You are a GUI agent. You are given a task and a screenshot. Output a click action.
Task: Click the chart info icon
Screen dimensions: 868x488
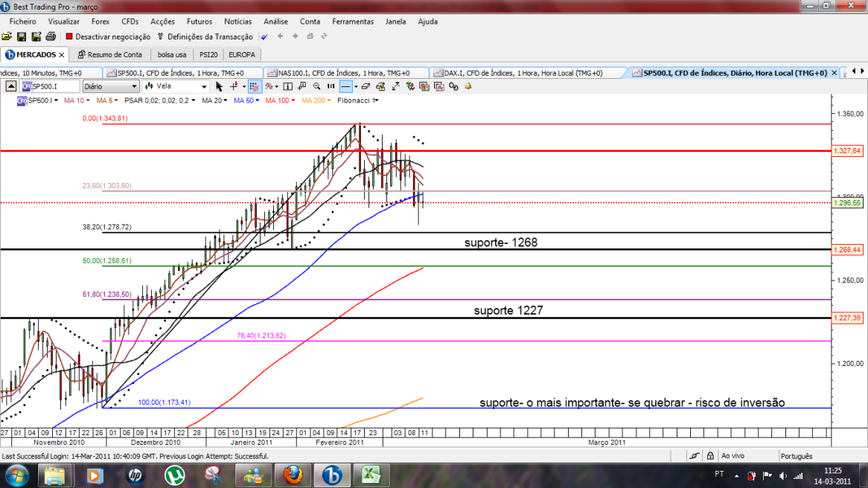(288, 86)
